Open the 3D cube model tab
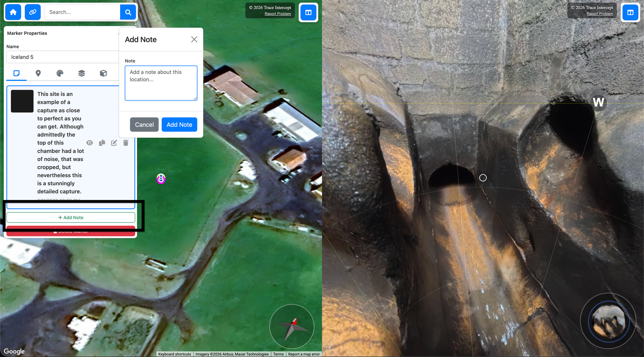Screen dimensions: 644x357 (103, 73)
